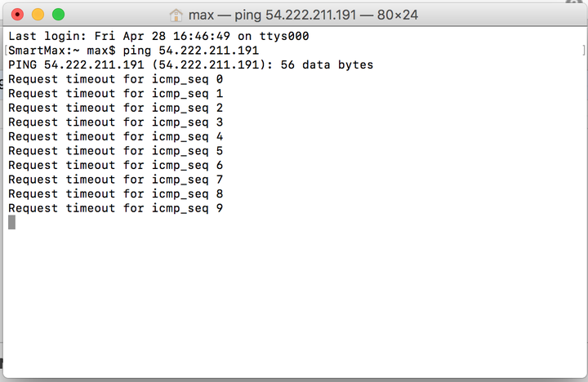
Task: Click the 'Last login: Fri Apr 28' line
Action: point(158,36)
